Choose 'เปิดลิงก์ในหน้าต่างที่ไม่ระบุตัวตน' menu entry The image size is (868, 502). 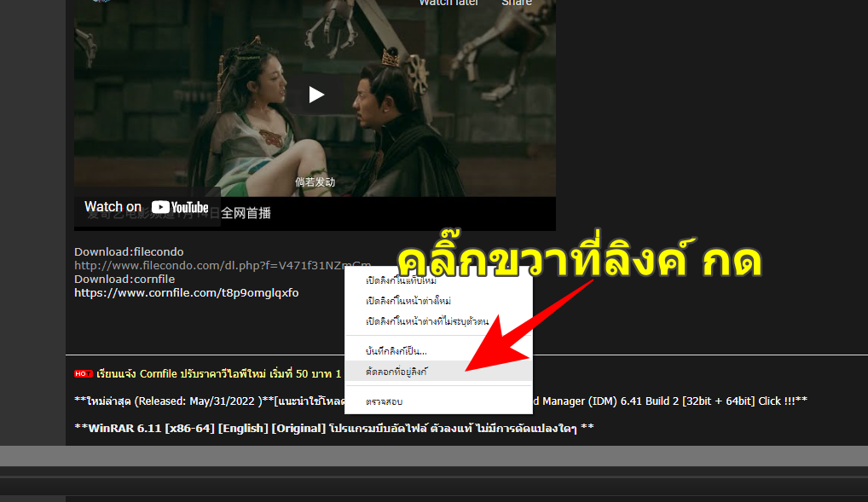[x=438, y=321]
